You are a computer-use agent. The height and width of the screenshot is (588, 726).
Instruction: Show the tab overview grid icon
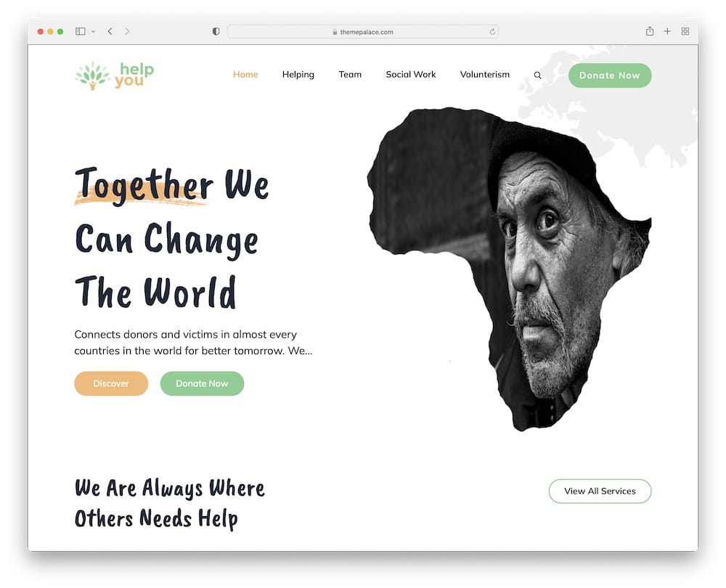pyautogui.click(x=685, y=31)
